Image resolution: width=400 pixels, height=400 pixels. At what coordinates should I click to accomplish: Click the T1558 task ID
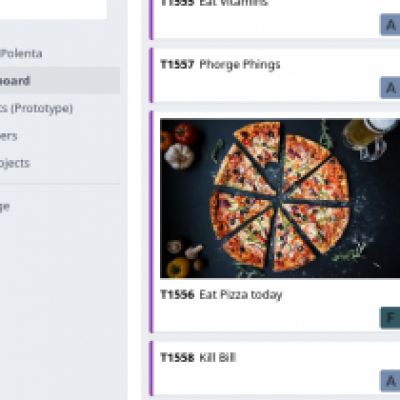click(177, 358)
